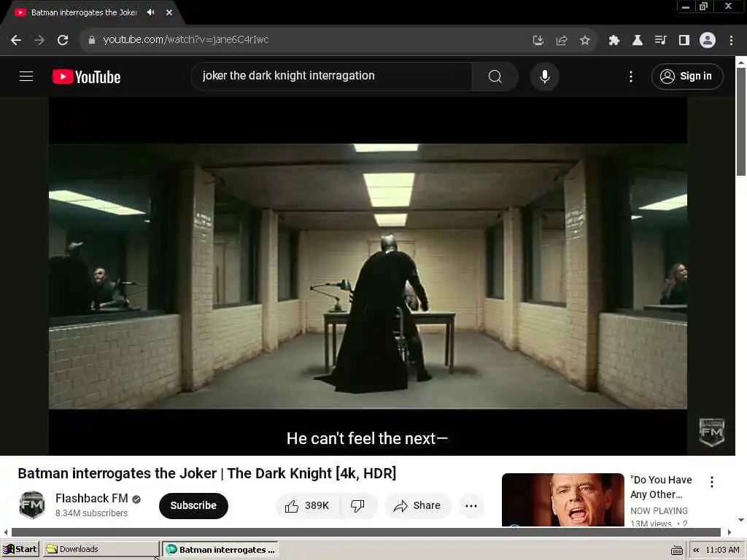Toggle the browser side panel
This screenshot has height=560, width=747.
[x=684, y=41]
